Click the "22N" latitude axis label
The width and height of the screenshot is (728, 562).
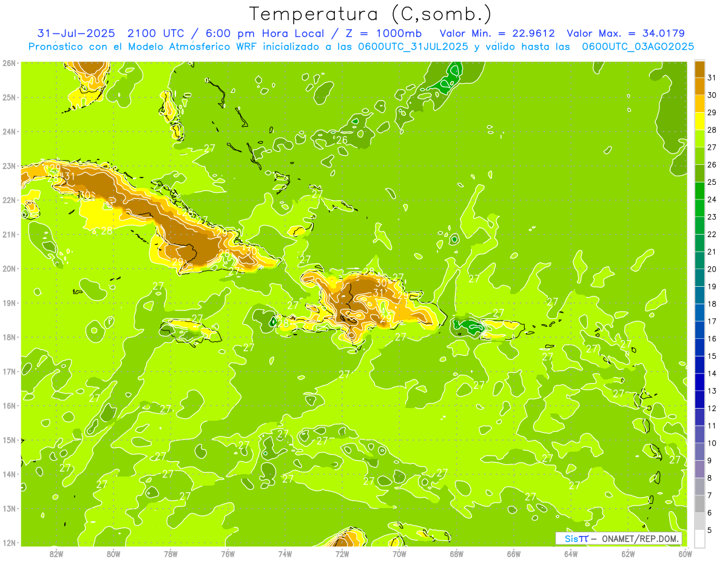point(8,200)
